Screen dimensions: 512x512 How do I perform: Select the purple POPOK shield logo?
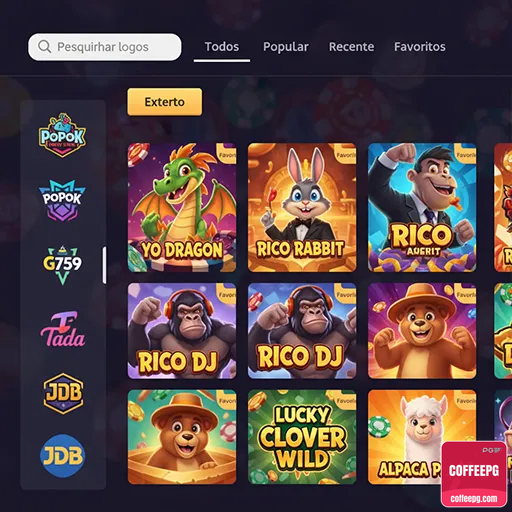coord(62,200)
